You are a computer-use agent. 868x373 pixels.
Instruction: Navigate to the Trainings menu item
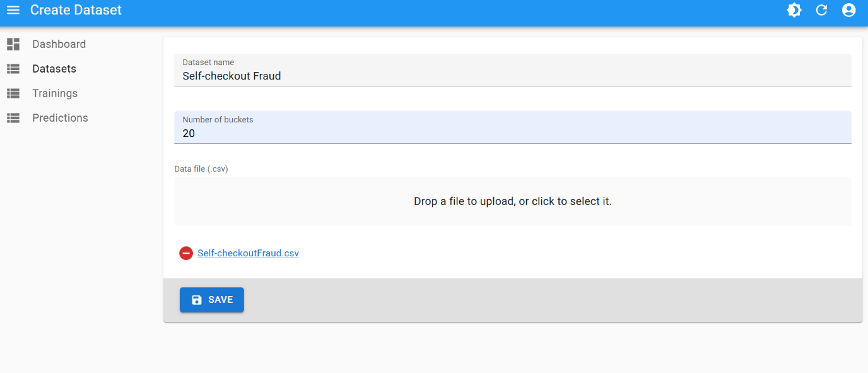(x=55, y=93)
